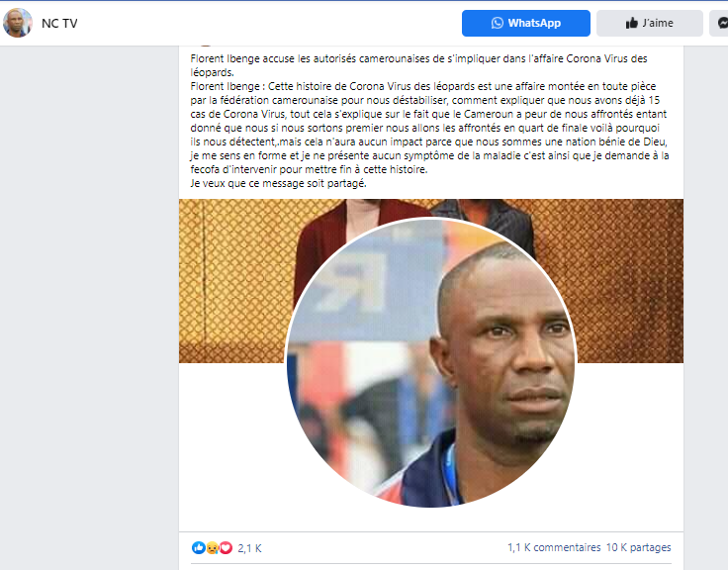Click the thumbs-up icon beside J'aime
The width and height of the screenshot is (728, 570).
631,23
